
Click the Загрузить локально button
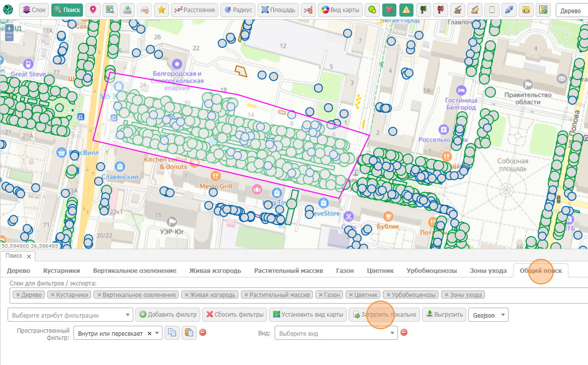click(x=384, y=315)
